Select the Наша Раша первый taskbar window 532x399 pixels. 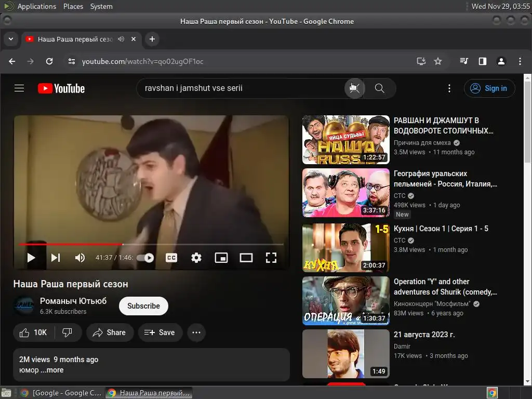149,393
